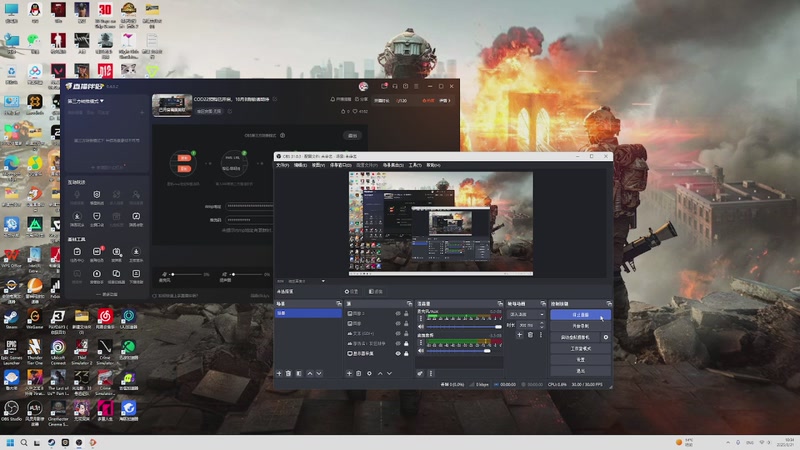Viewport: 800px width, 450px height.
Task: Pop out the Scenes dock
Action: (338, 304)
